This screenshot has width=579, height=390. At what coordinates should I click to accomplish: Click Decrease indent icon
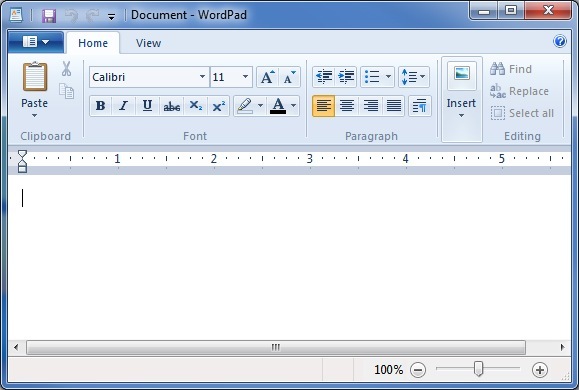(x=324, y=77)
